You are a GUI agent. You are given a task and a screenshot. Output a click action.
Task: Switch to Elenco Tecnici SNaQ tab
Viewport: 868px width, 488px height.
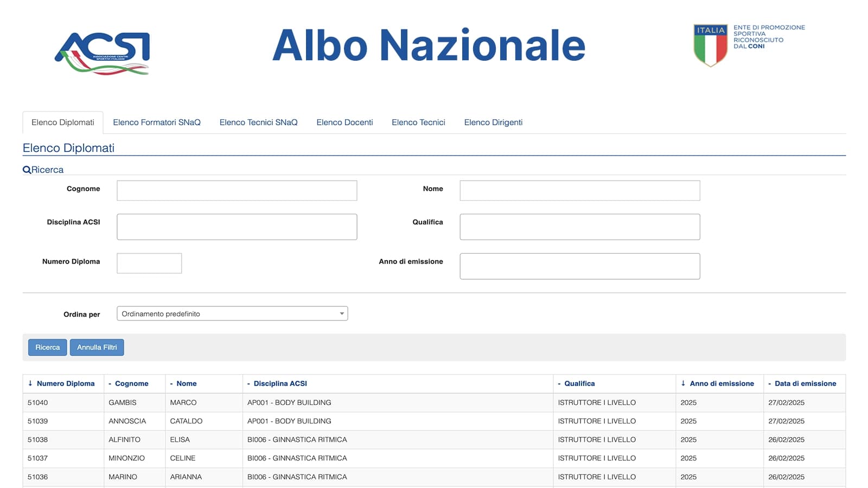pyautogui.click(x=258, y=123)
